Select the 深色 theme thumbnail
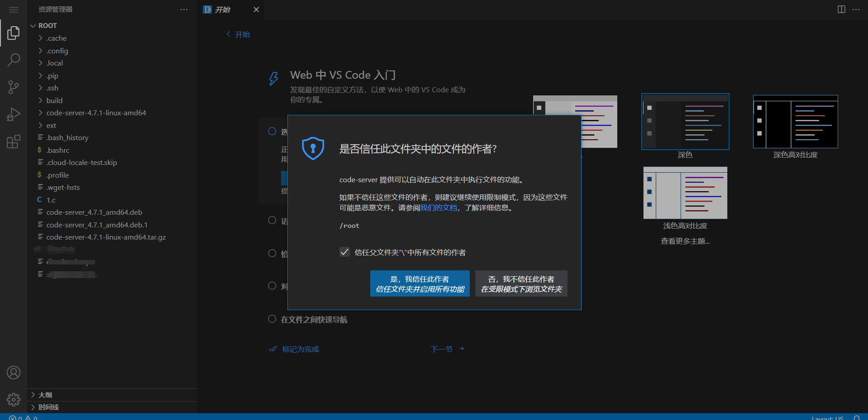 point(685,122)
